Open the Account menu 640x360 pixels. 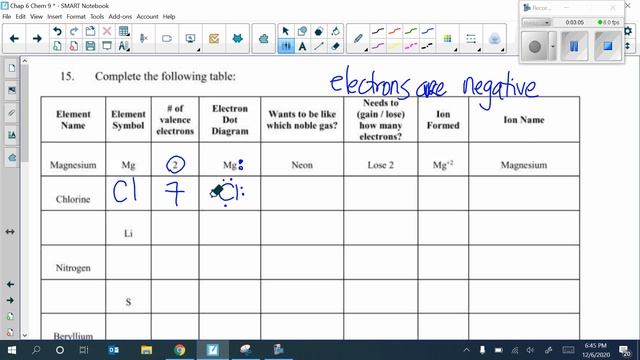click(x=147, y=17)
